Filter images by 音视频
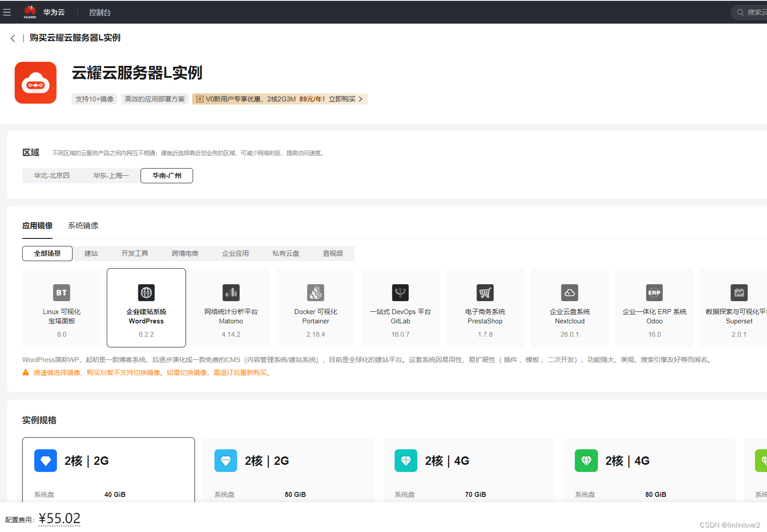This screenshot has height=532, width=767. [x=333, y=254]
